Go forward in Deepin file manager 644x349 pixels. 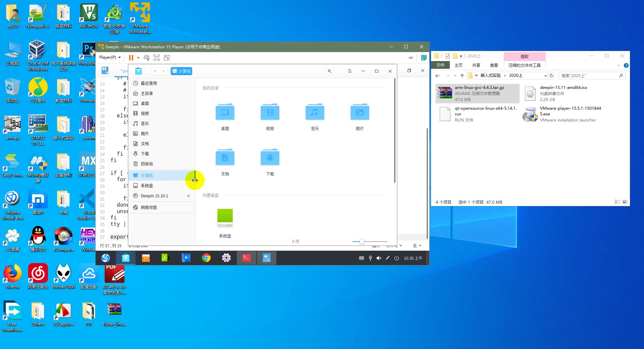pos(163,71)
